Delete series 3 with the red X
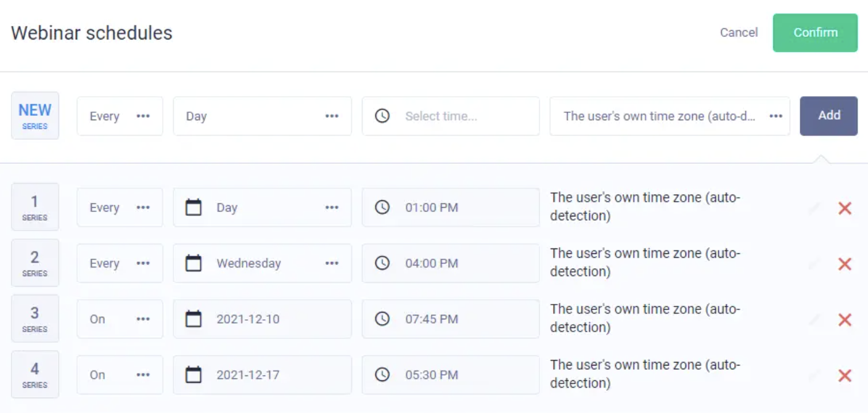This screenshot has width=868, height=413. tap(845, 320)
